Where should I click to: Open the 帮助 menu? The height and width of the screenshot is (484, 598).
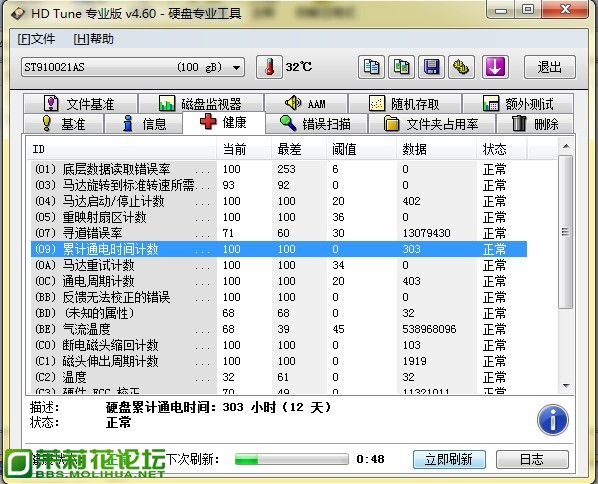point(93,39)
